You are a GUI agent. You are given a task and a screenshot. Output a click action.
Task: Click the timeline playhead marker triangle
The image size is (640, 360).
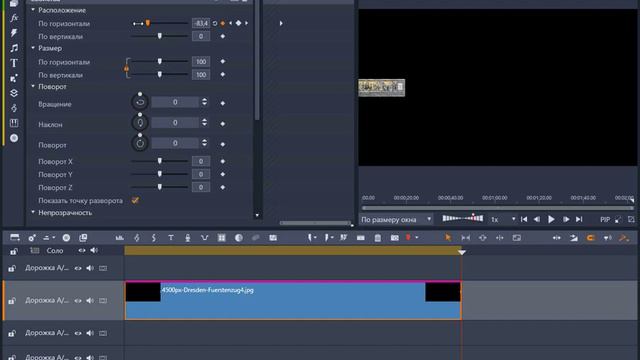point(462,252)
